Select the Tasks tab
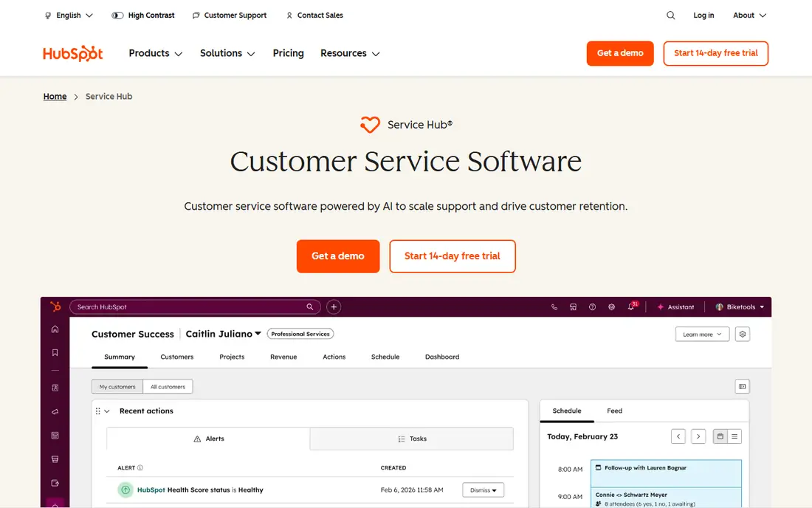Image resolution: width=812 pixels, height=508 pixels. pos(412,439)
